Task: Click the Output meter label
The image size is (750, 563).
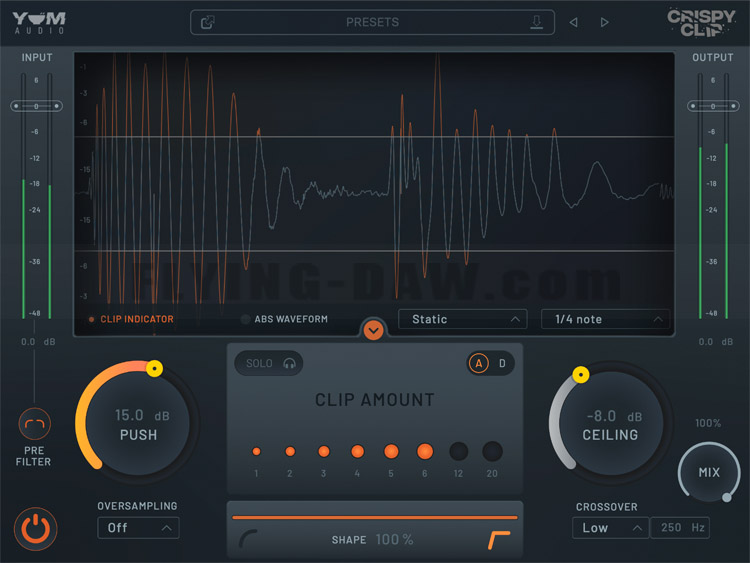Action: [x=713, y=57]
